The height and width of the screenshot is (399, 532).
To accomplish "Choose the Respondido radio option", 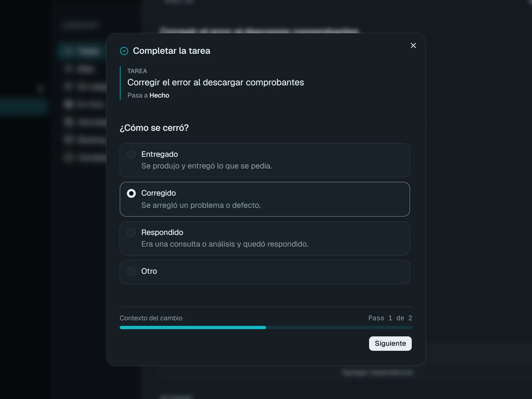I will click(265, 238).
